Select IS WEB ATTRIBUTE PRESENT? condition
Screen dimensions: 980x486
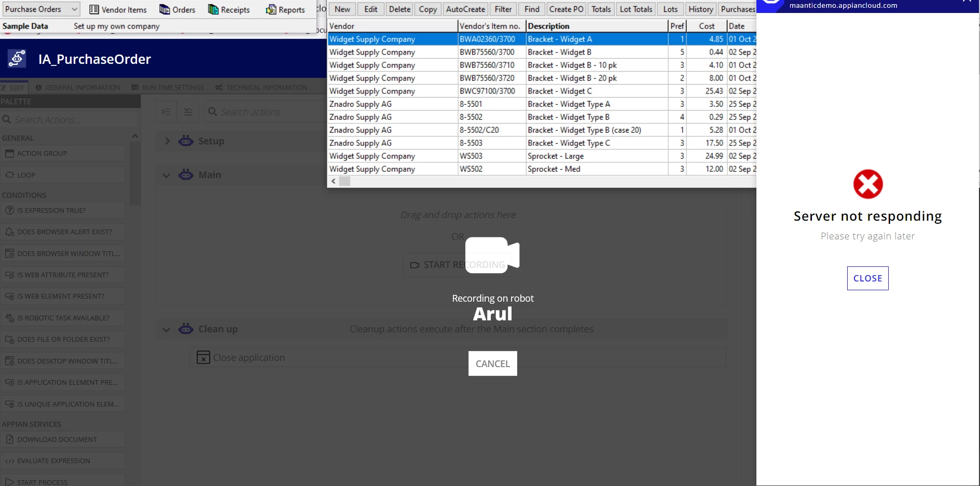click(x=63, y=275)
